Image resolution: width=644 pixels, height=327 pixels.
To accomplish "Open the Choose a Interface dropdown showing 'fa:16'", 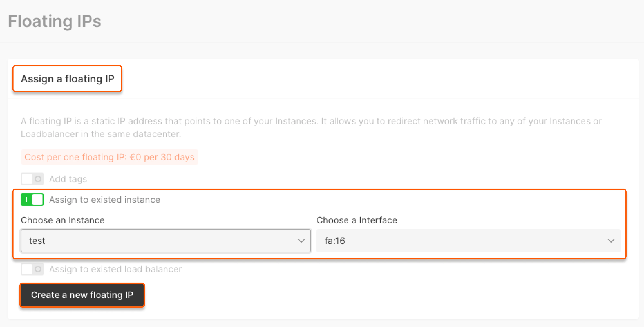I will (468, 241).
